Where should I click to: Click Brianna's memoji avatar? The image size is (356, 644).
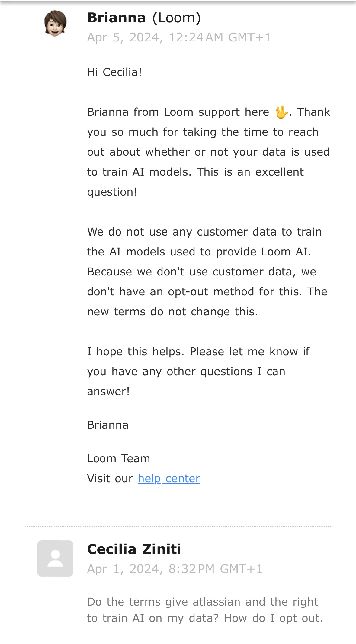point(55,23)
